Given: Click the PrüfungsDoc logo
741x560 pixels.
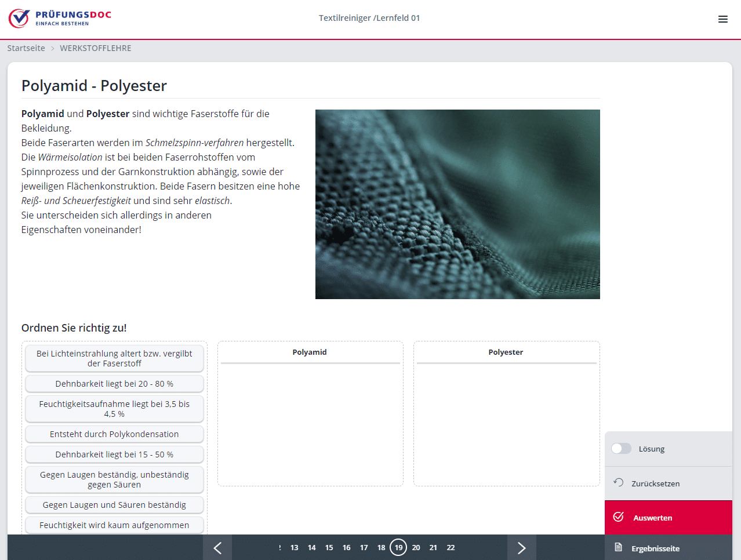Looking at the screenshot, I should click(60, 19).
